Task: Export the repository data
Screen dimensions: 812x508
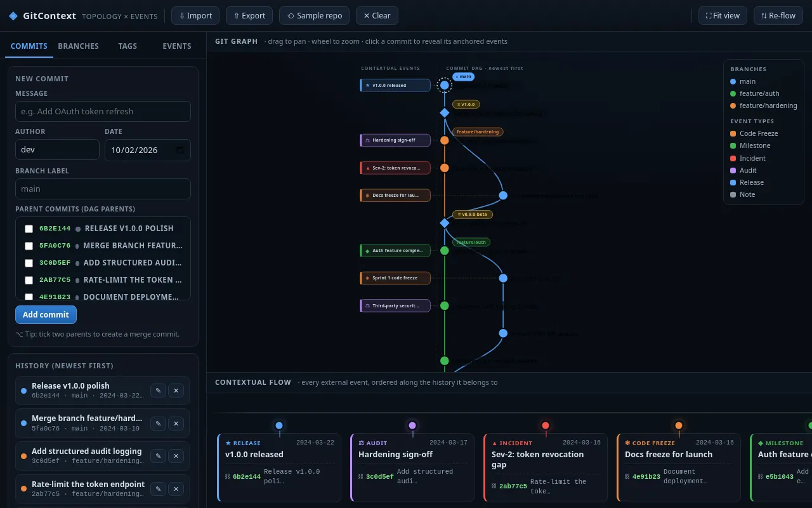Action: click(x=249, y=16)
